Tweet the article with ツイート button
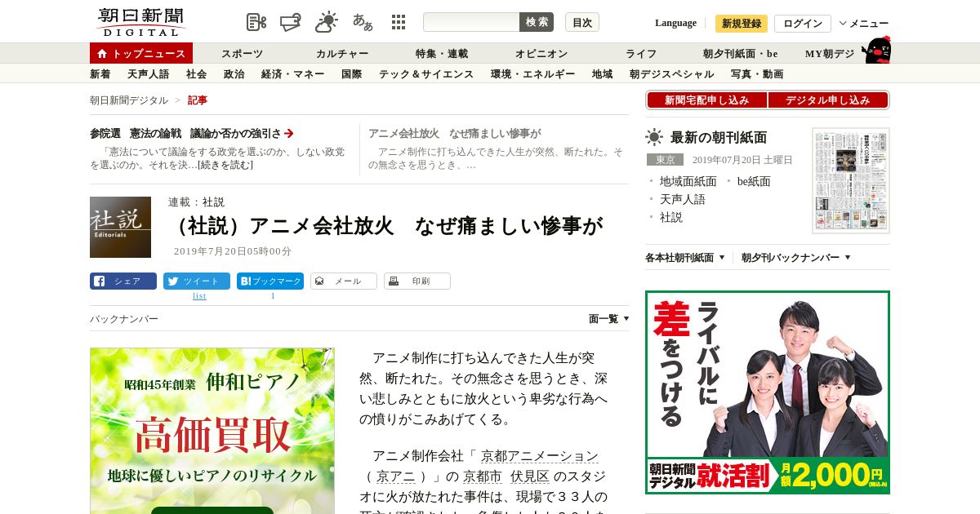 coord(197,281)
